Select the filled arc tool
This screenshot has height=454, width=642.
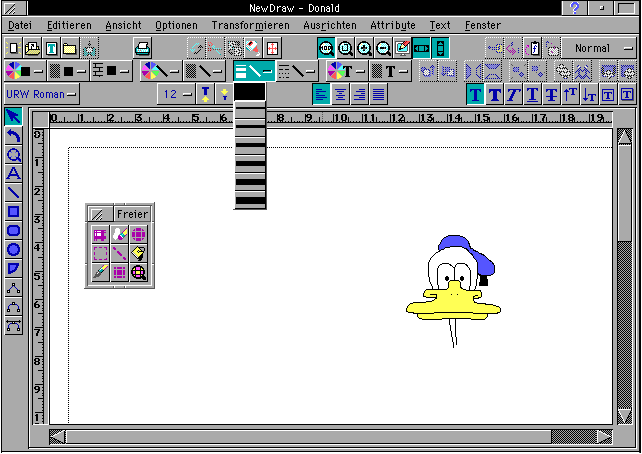13,269
